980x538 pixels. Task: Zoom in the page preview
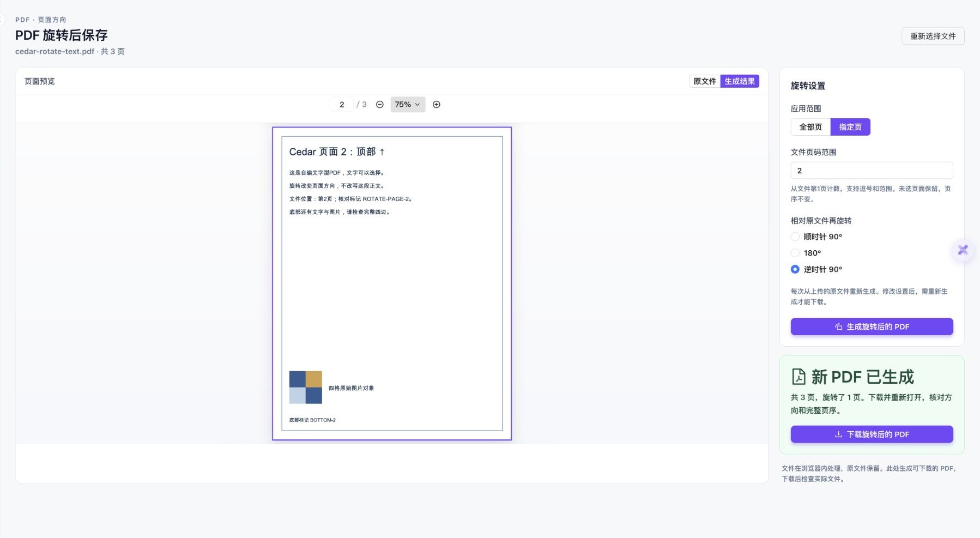click(437, 105)
